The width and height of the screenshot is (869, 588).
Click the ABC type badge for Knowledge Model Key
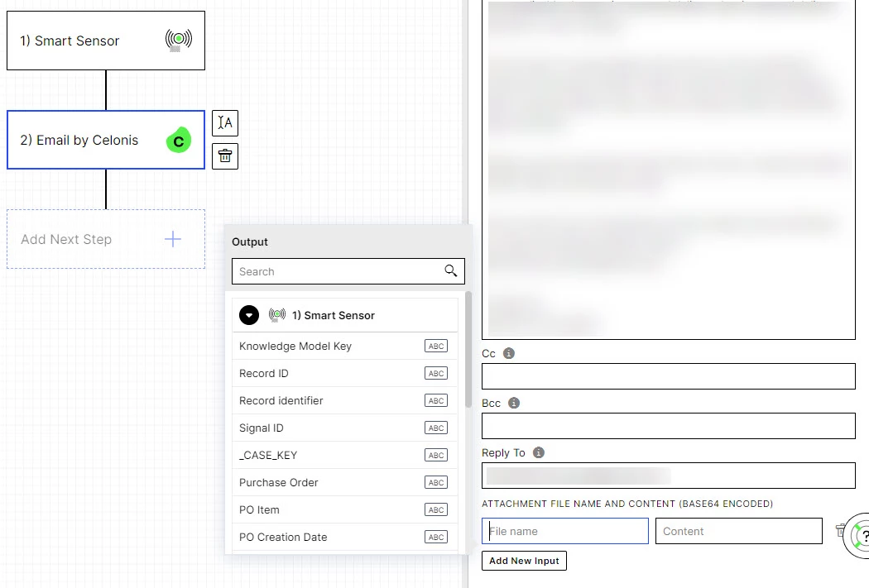(x=436, y=346)
